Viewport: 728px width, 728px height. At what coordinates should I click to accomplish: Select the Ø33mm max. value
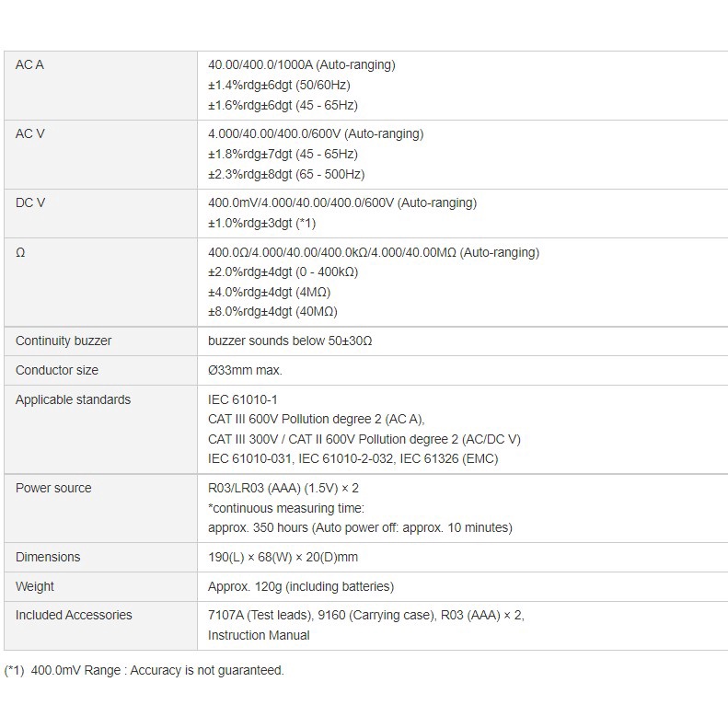pos(245,370)
